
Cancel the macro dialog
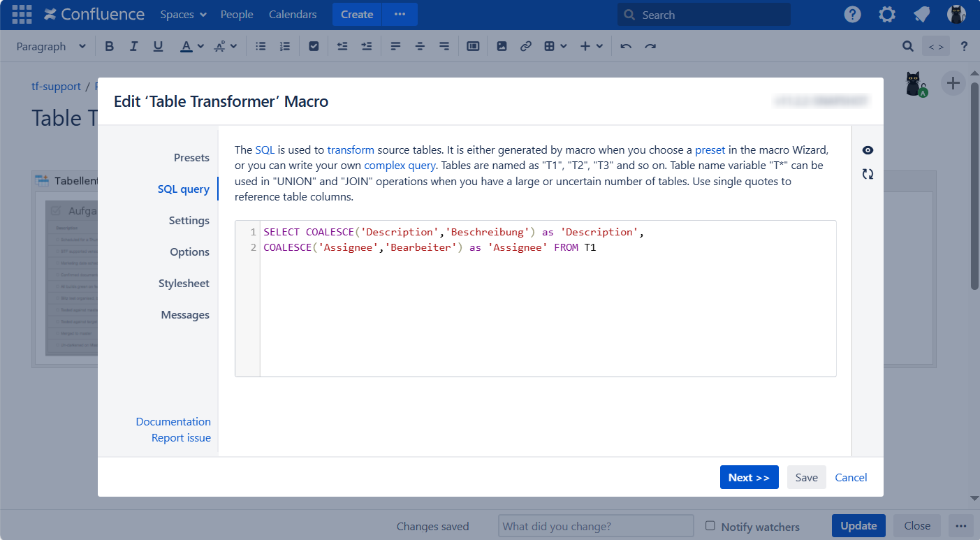851,477
